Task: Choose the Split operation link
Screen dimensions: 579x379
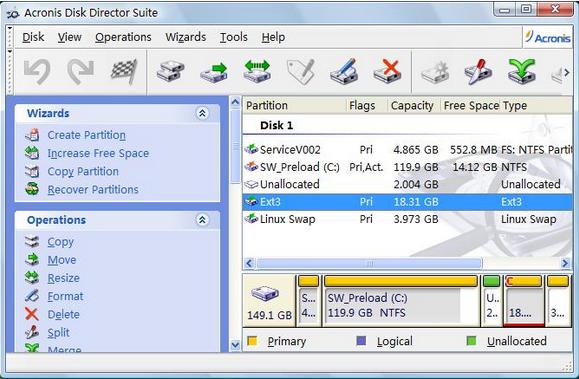Action: (58, 332)
